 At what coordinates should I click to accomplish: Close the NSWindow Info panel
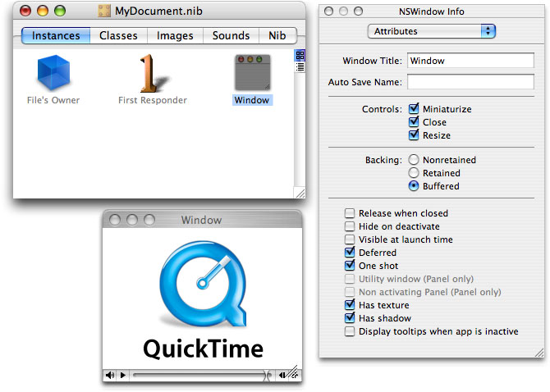tap(328, 11)
